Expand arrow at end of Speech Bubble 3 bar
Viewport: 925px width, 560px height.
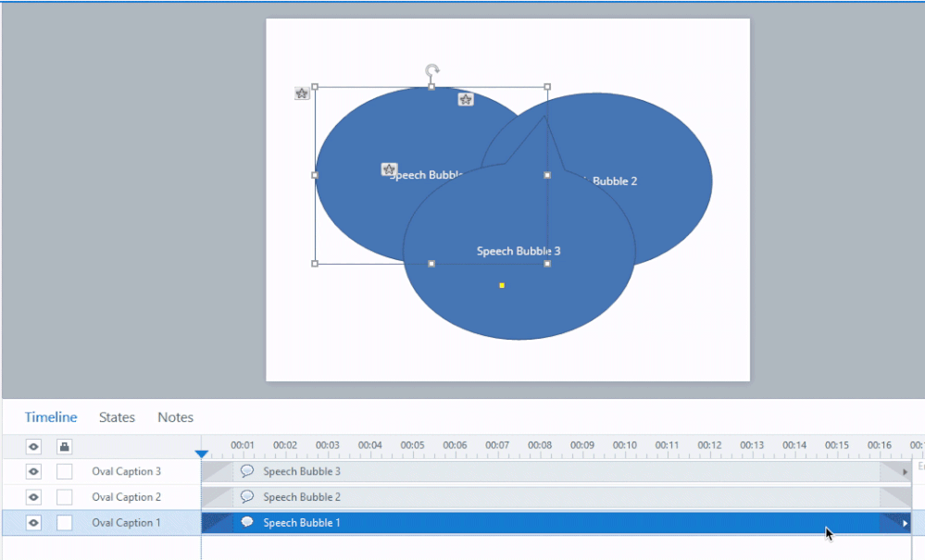[x=905, y=472]
